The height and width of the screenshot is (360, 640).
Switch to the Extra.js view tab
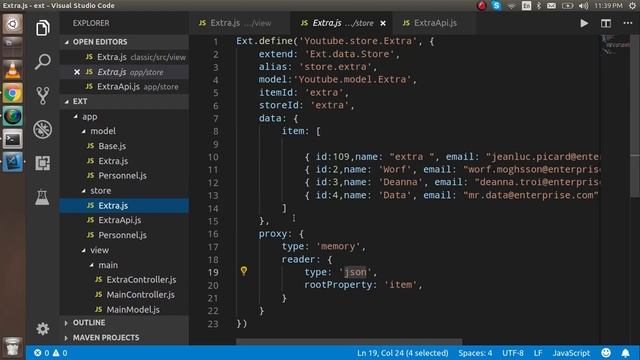pyautogui.click(x=239, y=23)
